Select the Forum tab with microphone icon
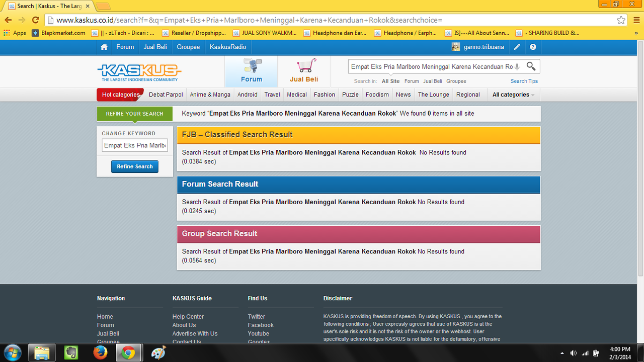644x362 pixels. pos(251,71)
